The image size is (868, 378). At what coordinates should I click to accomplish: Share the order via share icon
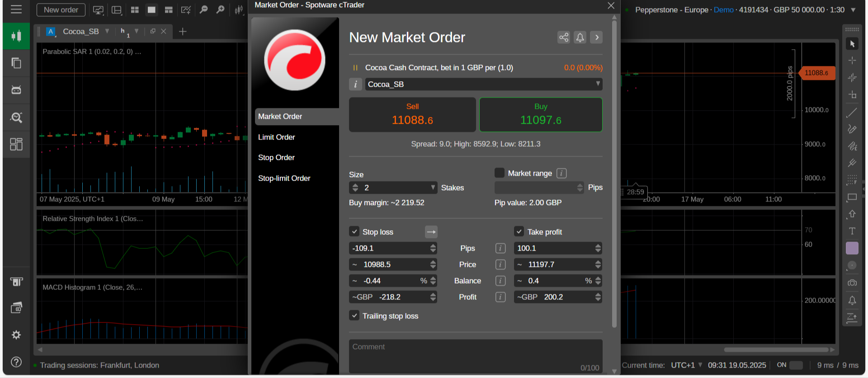coord(564,37)
